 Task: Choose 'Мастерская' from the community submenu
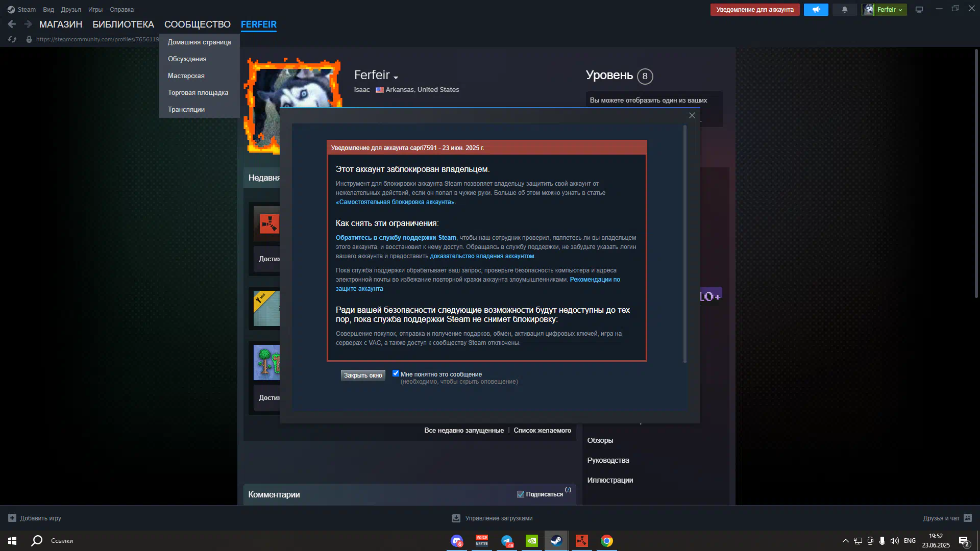(199, 76)
